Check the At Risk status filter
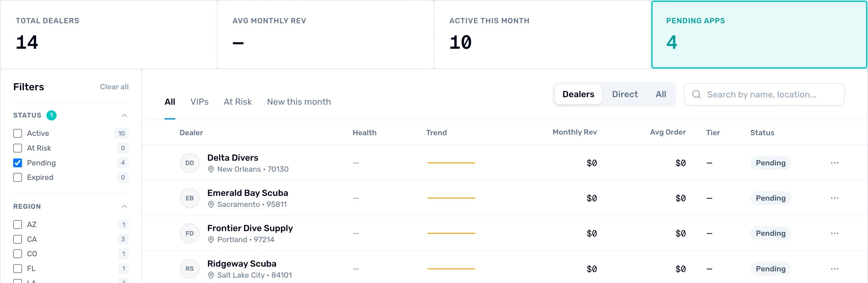This screenshot has width=868, height=283. 18,148
